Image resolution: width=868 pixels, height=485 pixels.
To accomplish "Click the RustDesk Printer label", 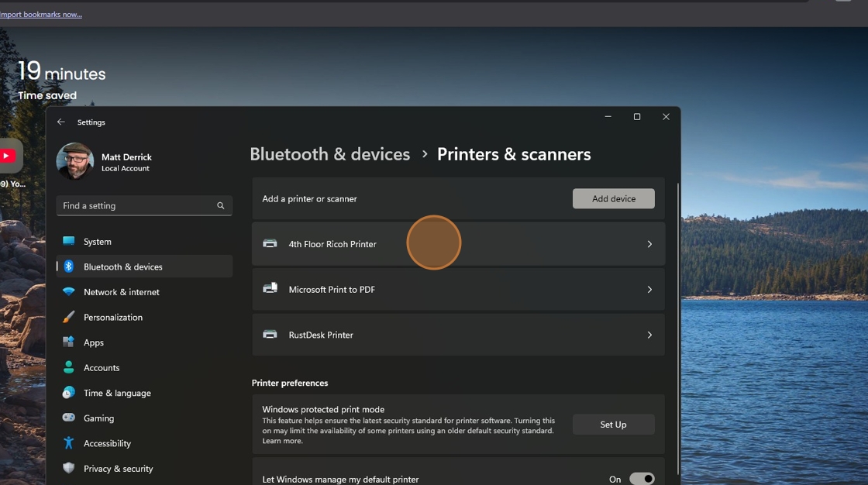I will [x=321, y=335].
